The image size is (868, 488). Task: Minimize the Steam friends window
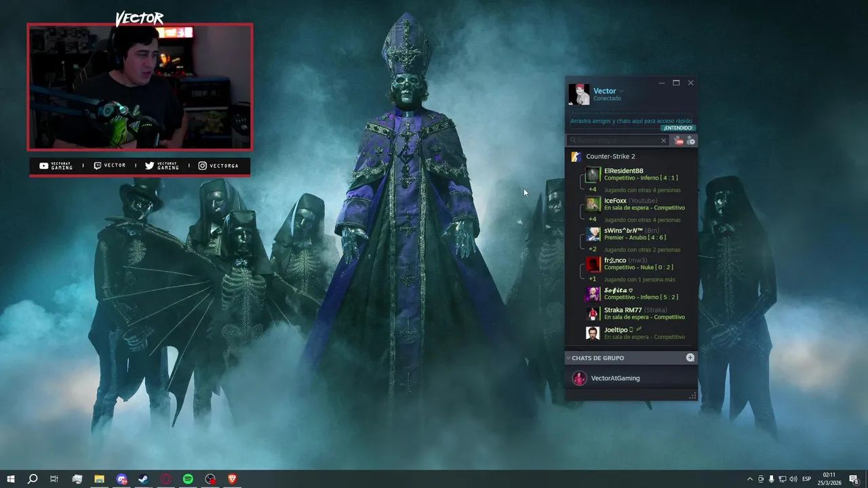662,83
